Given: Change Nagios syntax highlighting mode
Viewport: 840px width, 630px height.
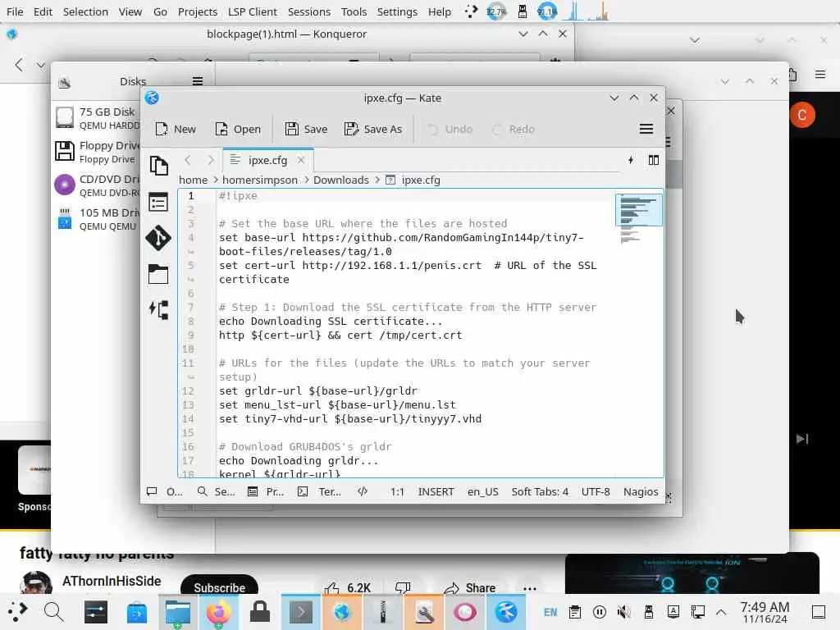Looking at the screenshot, I should tap(641, 491).
